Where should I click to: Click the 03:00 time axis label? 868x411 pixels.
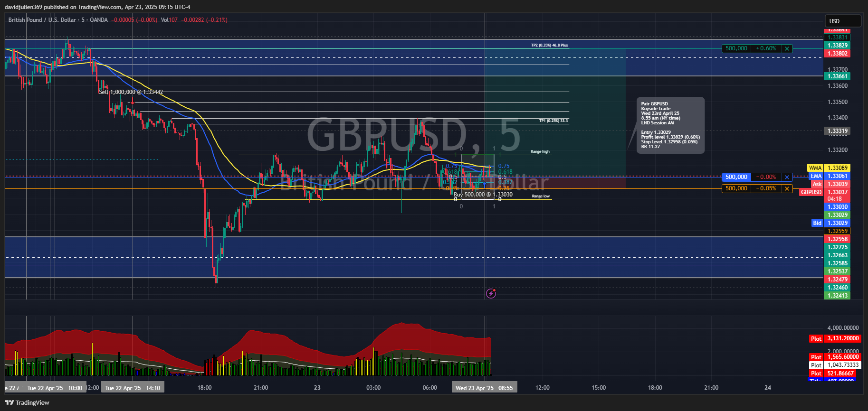coord(373,388)
